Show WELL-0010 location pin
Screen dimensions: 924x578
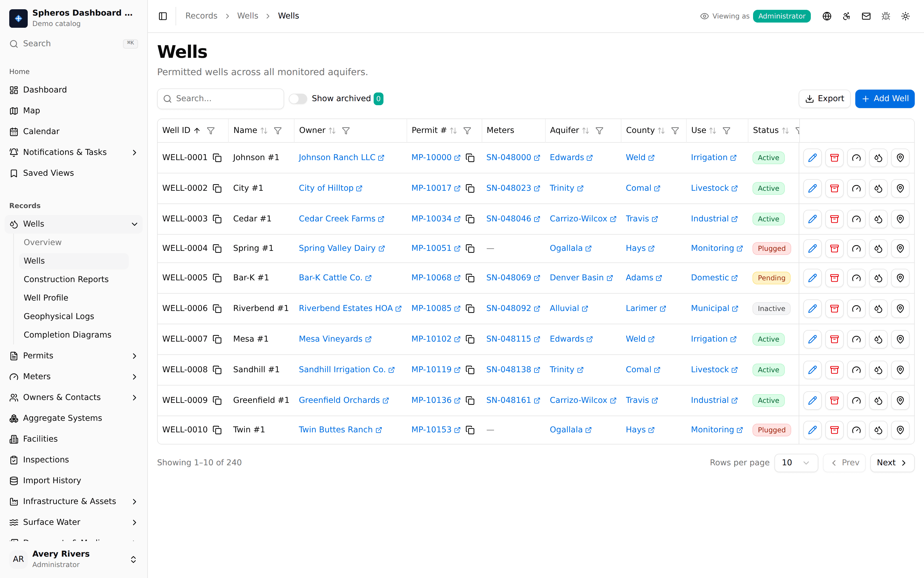[900, 430]
